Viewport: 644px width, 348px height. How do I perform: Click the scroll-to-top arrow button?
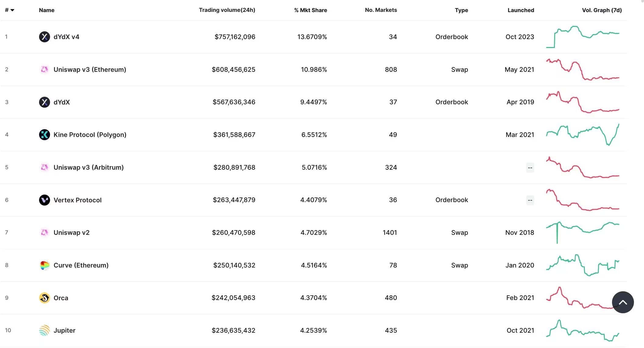(623, 302)
